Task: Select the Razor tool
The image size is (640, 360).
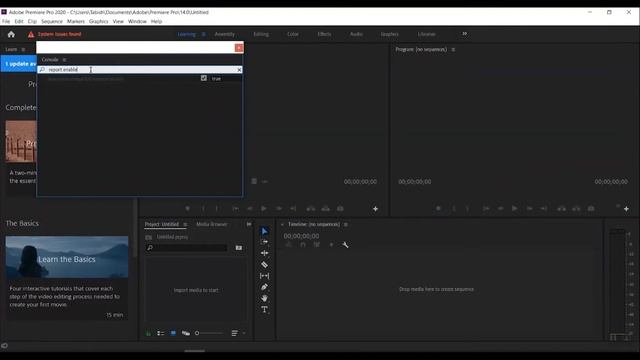Action: [264, 264]
